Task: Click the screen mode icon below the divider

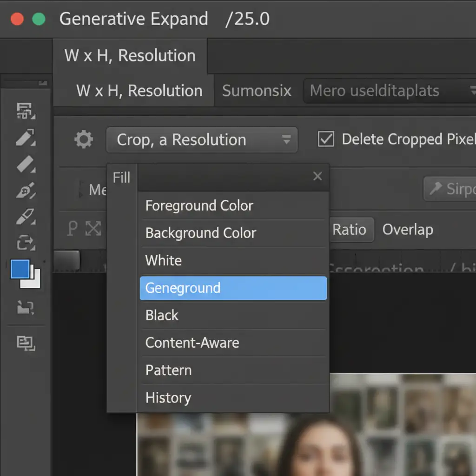Action: 26,343
